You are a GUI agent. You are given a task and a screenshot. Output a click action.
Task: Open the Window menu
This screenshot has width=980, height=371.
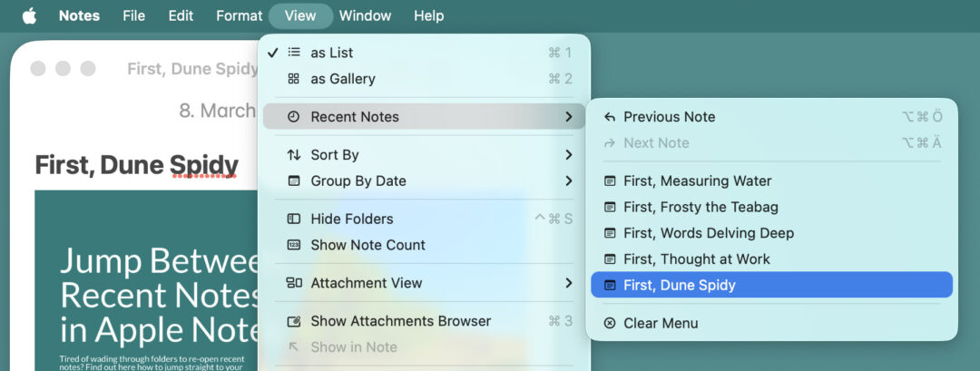[365, 15]
